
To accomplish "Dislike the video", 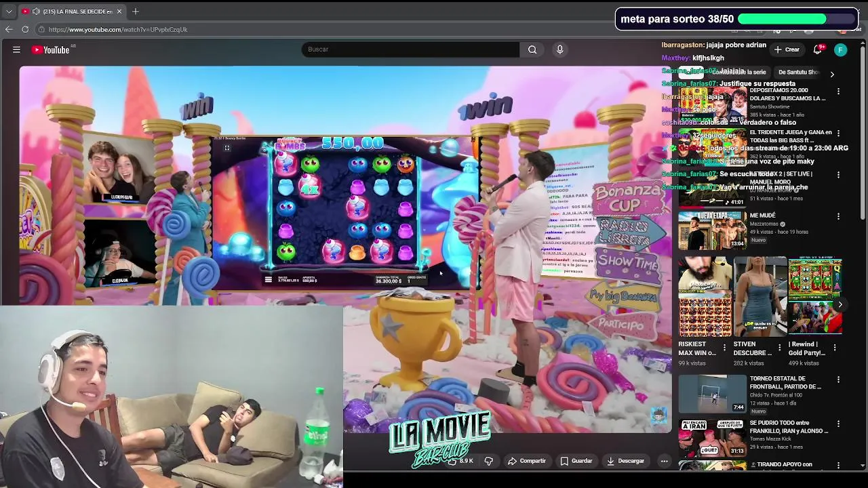I will (488, 461).
